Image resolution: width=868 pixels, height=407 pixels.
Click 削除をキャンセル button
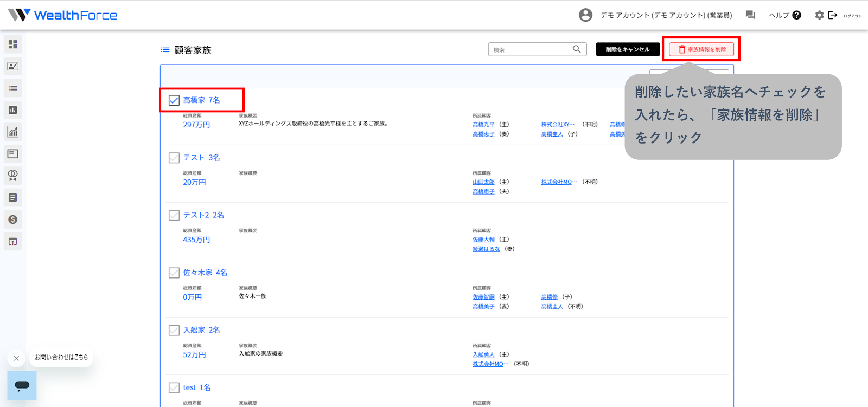[x=628, y=49]
